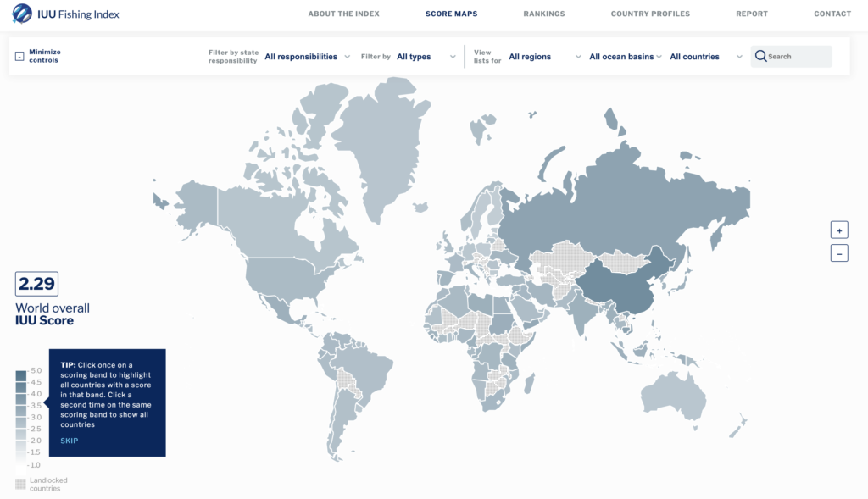This screenshot has width=868, height=499.
Task: Zoom in using the plus icon
Action: pos(839,230)
